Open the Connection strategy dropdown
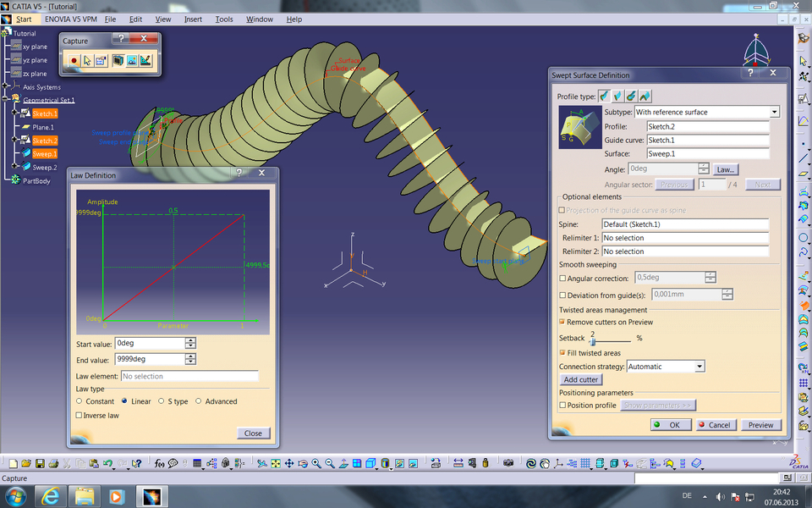This screenshot has height=508, width=812. 700,366
